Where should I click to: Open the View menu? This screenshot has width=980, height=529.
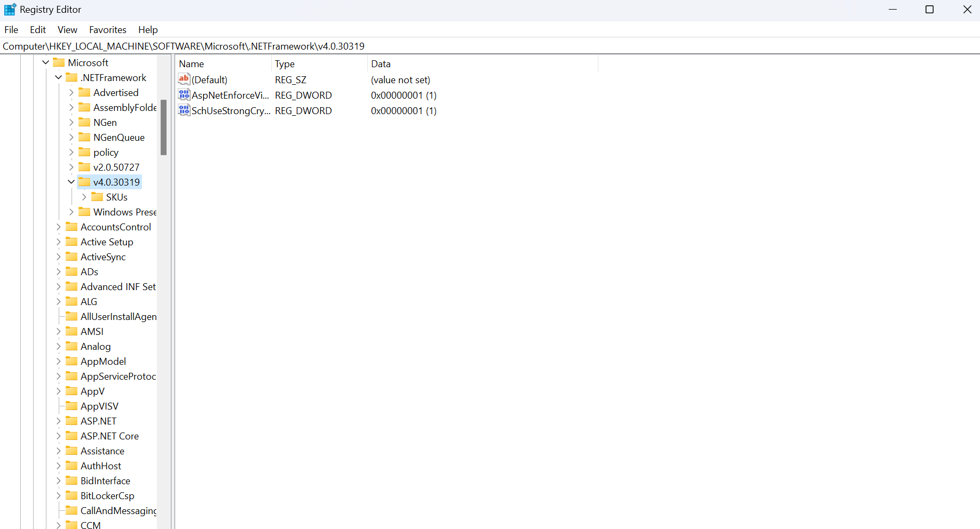[x=67, y=29]
